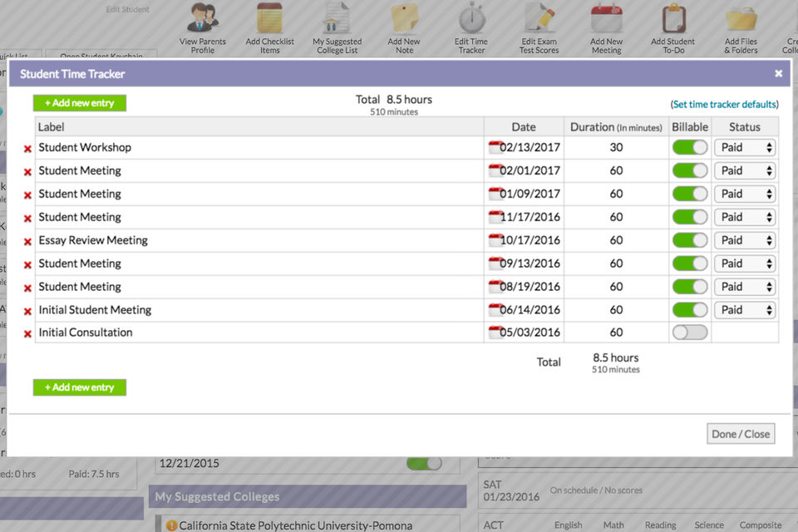Delete Student Meeting 01/09/2017 entry
Image resolution: width=798 pixels, height=532 pixels.
(27, 195)
